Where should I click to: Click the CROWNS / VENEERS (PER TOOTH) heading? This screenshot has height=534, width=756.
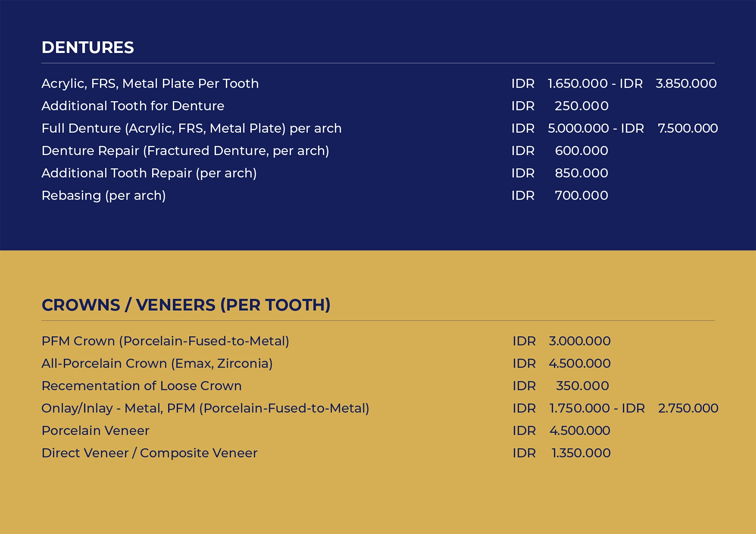[x=186, y=305]
